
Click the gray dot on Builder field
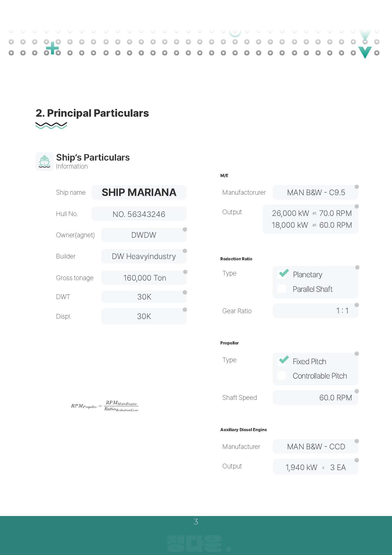click(x=185, y=251)
